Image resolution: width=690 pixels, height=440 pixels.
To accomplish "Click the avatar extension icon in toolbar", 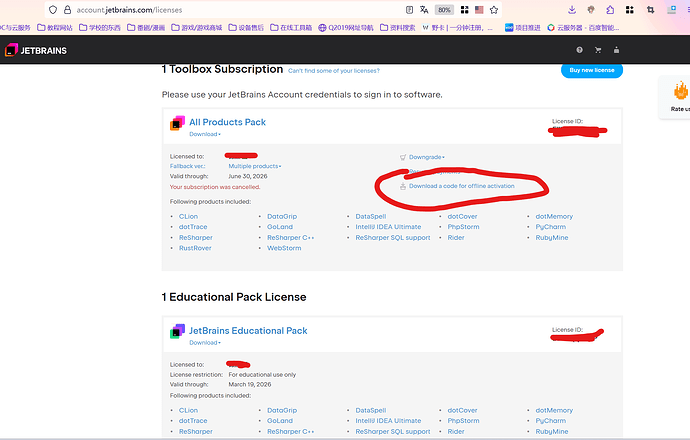I will tap(591, 10).
